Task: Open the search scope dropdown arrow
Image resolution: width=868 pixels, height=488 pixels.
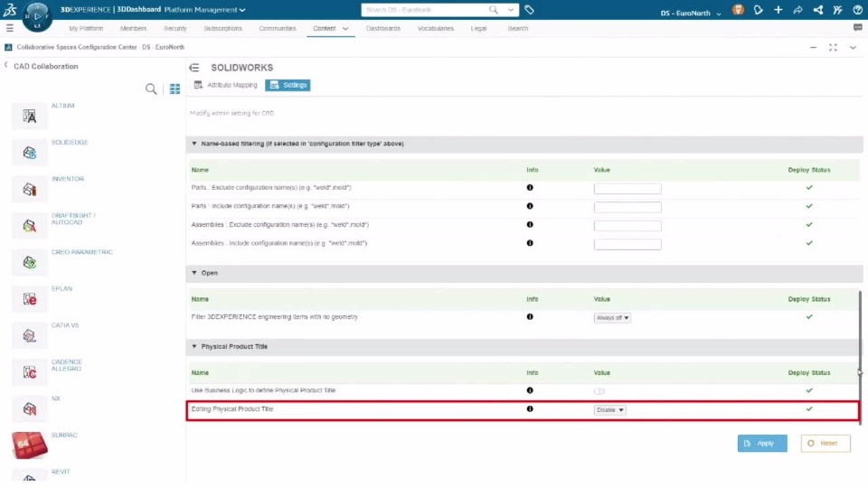Action: coord(510,9)
